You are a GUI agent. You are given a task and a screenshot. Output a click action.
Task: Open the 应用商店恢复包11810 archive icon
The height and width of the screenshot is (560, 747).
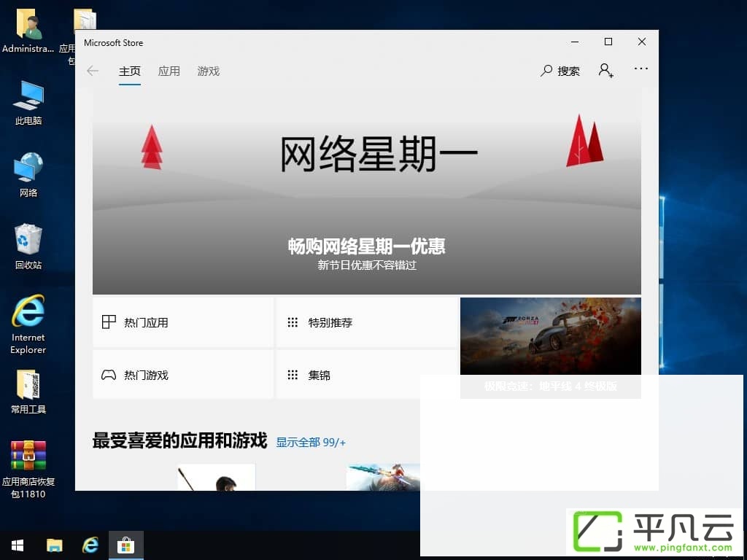(28, 469)
